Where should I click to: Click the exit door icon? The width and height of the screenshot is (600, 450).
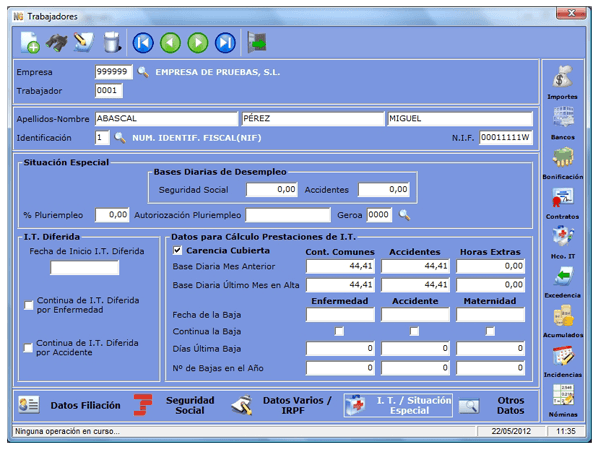click(x=258, y=42)
